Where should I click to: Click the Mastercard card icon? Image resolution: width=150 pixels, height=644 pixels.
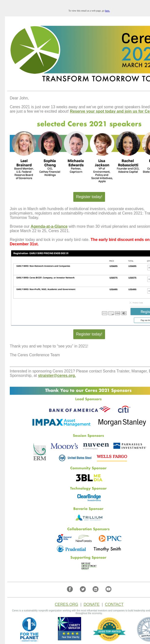pyautogui.click(x=124, y=313)
